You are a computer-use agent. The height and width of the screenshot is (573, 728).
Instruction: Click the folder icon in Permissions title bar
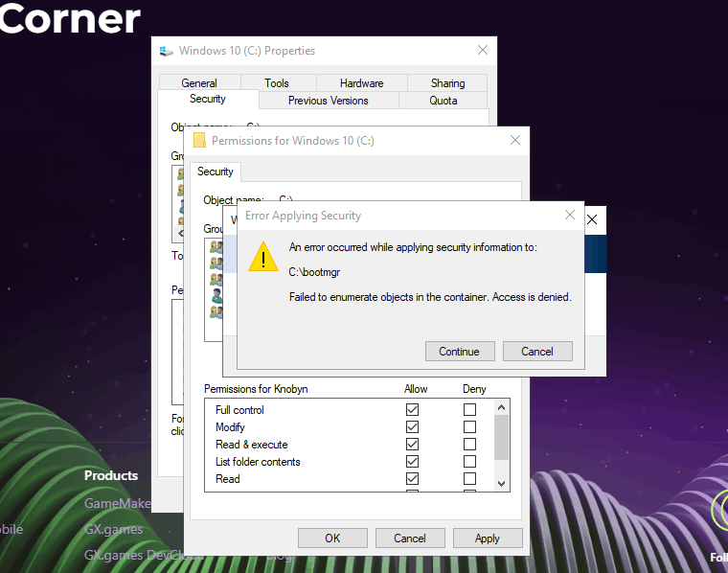click(x=199, y=140)
